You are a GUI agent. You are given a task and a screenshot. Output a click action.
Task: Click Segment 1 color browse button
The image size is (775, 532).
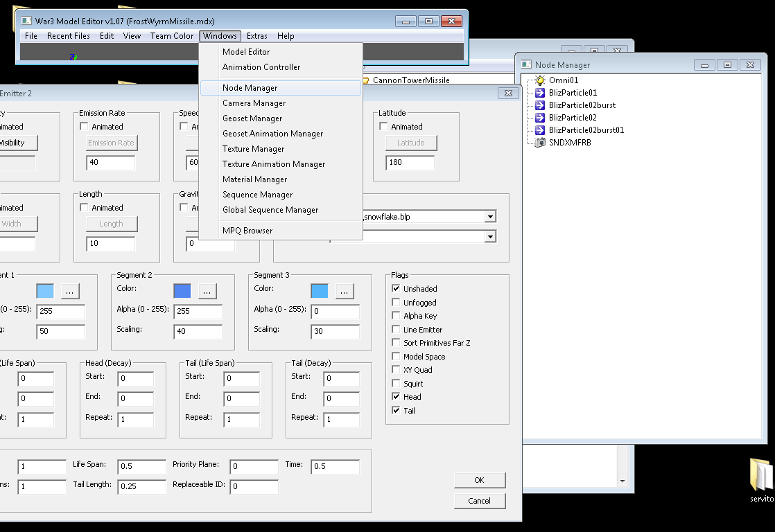tap(70, 292)
